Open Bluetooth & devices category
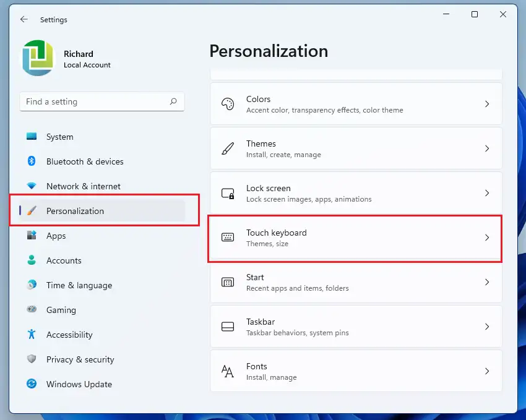 (x=102, y=161)
